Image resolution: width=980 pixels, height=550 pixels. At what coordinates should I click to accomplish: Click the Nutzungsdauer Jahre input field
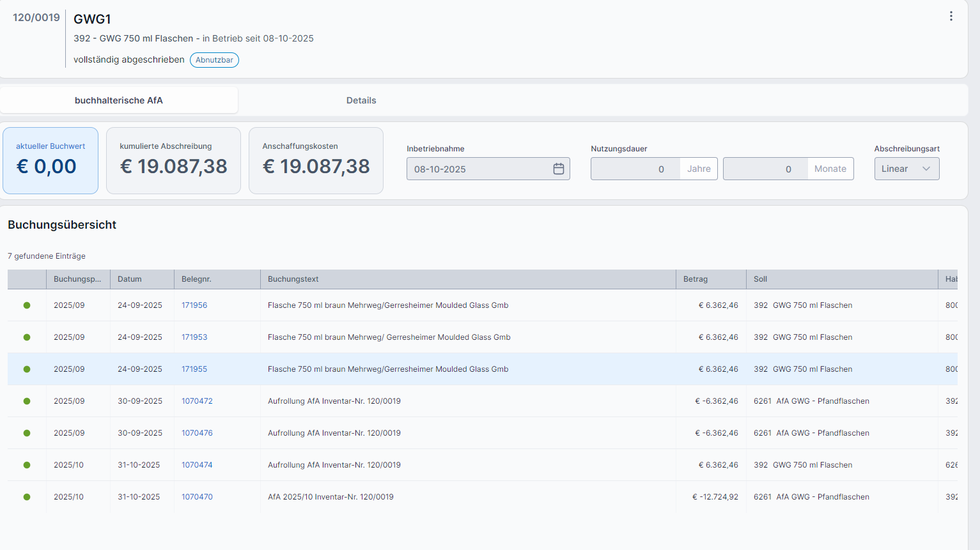pos(635,169)
